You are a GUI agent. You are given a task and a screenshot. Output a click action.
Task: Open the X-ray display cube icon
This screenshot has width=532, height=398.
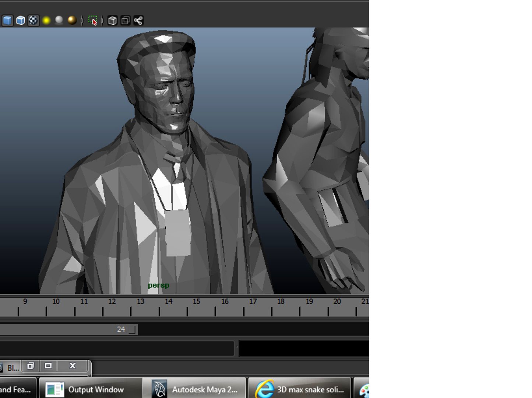click(112, 20)
